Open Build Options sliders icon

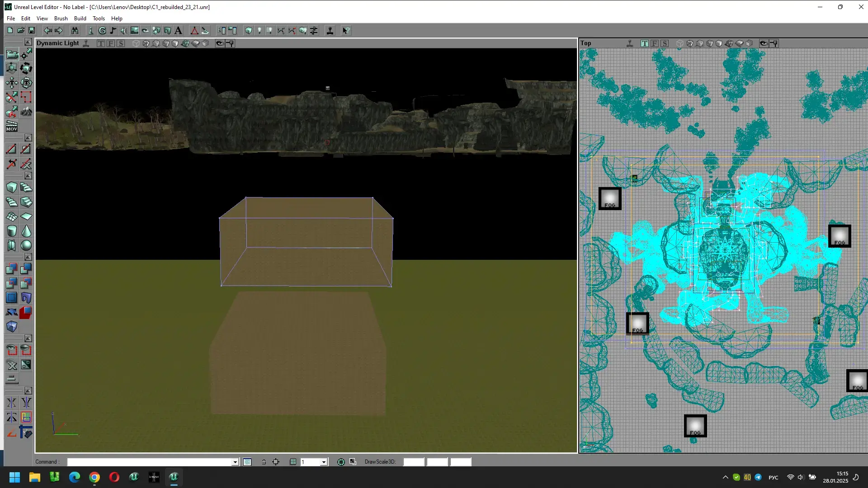click(314, 30)
